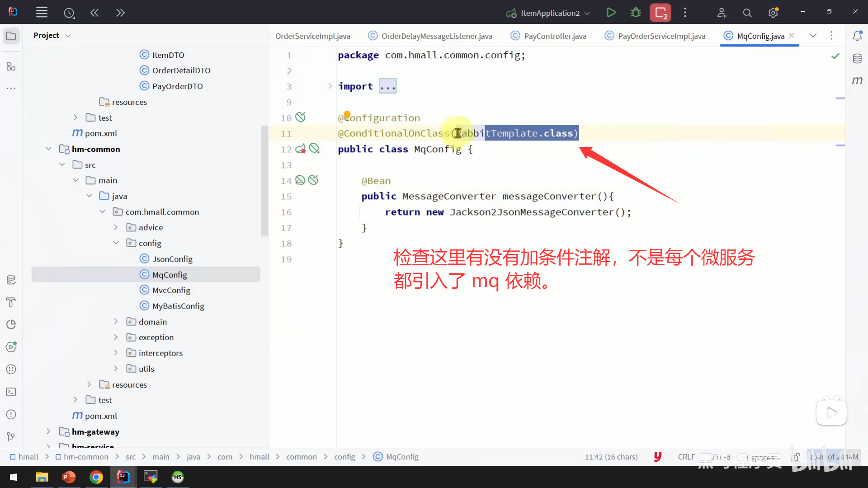Image resolution: width=868 pixels, height=488 pixels.
Task: Collapse the hm-common module node
Action: click(x=48, y=149)
